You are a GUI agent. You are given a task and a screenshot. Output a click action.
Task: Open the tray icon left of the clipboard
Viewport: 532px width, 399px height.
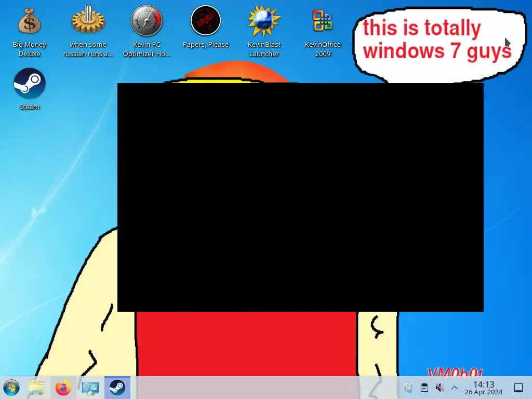click(408, 388)
